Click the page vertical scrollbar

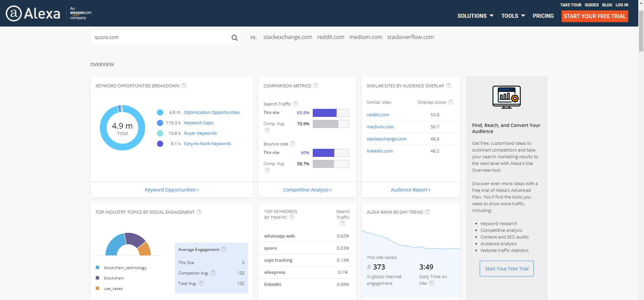(641, 31)
